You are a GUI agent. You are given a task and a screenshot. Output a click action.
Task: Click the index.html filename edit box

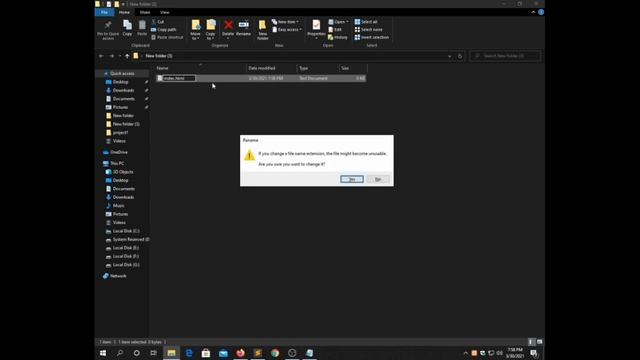179,78
